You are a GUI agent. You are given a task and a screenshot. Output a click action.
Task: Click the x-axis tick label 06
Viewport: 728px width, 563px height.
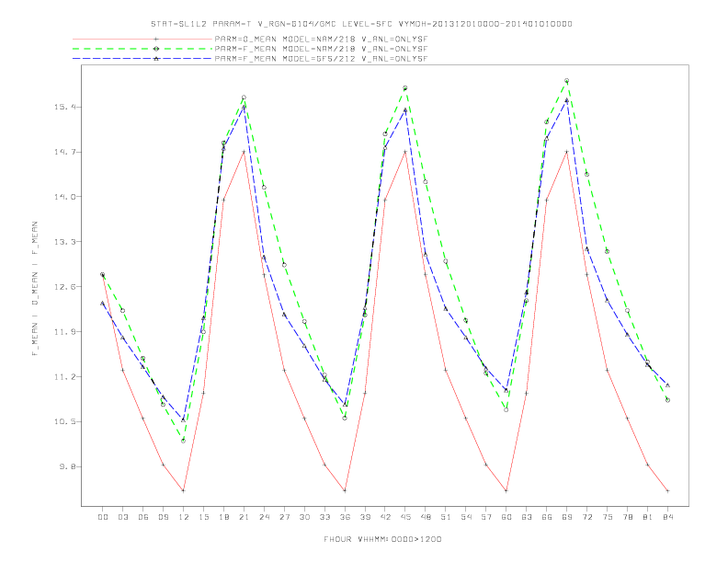(143, 517)
